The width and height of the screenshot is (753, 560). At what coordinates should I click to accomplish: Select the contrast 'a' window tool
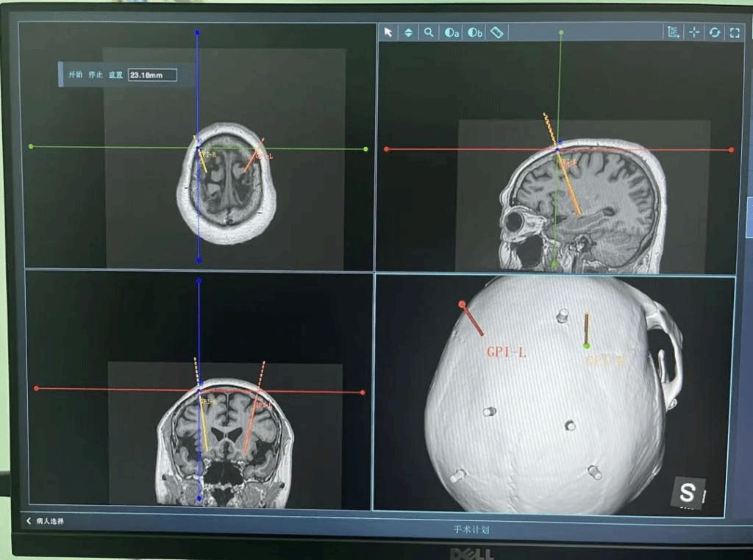(x=452, y=32)
